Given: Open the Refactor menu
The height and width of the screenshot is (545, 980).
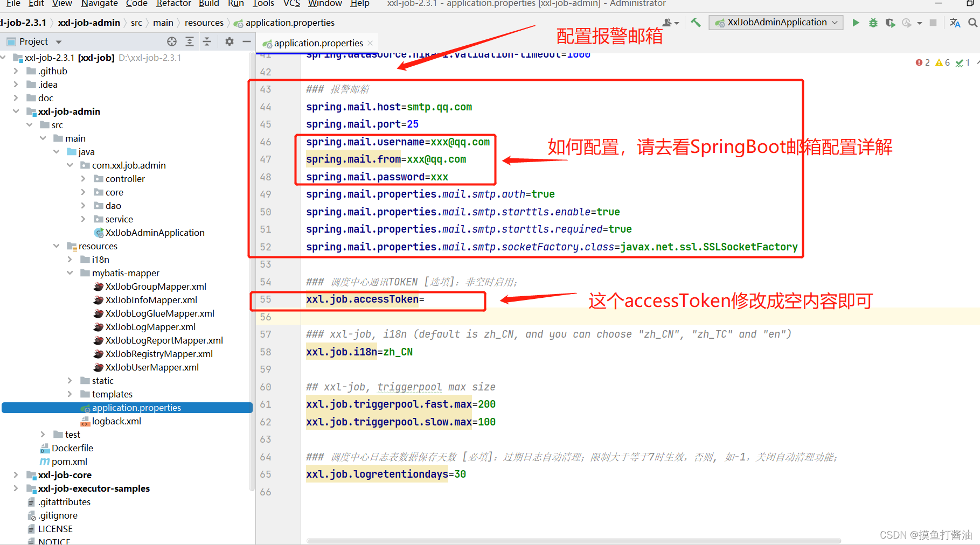Looking at the screenshot, I should click(173, 3).
